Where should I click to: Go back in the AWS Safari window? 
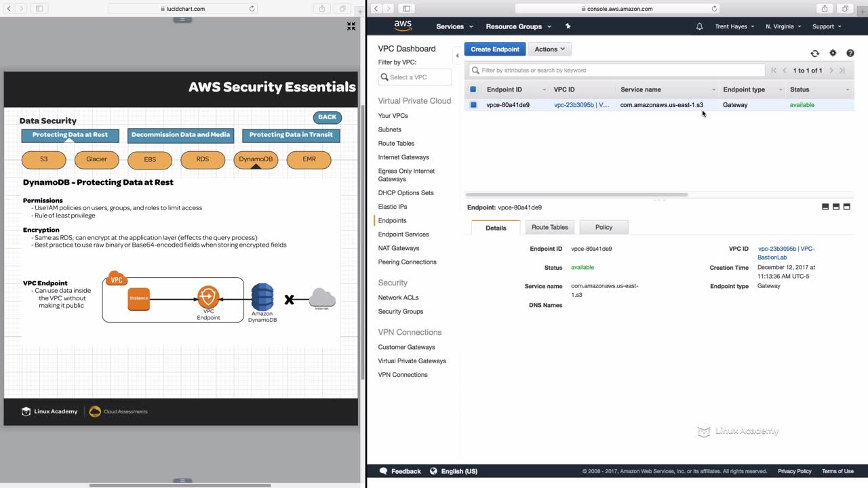(x=376, y=9)
